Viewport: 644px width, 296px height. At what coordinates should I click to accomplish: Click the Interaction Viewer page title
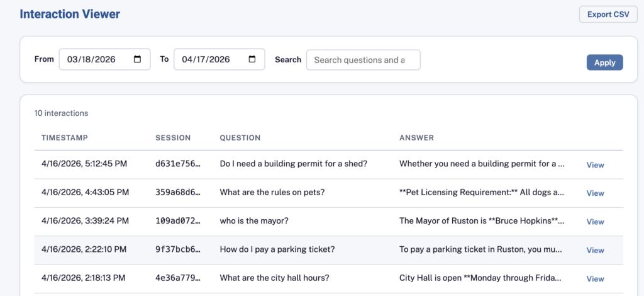point(70,14)
